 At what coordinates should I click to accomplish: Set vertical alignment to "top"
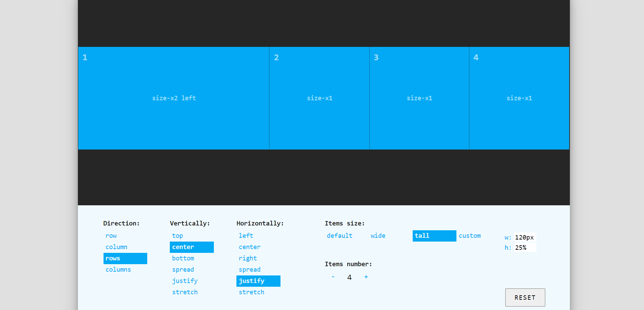coord(177,236)
